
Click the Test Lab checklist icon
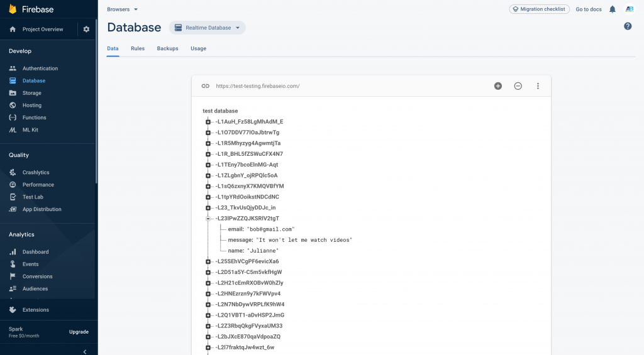click(13, 197)
